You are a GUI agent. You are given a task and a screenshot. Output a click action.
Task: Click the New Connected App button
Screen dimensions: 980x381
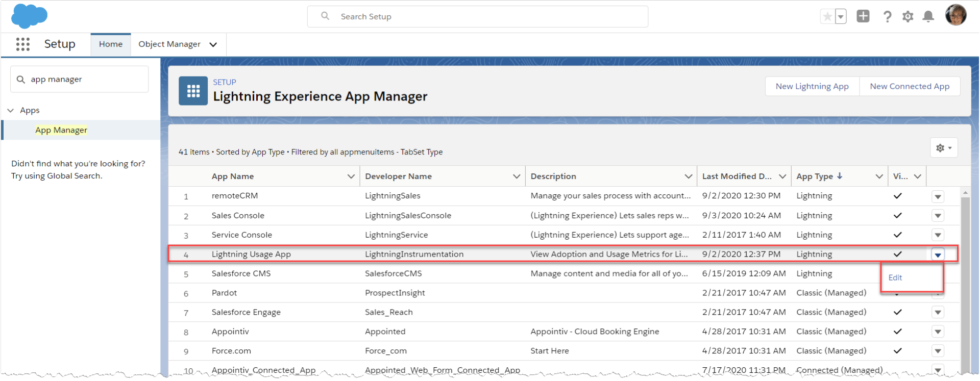[910, 86]
